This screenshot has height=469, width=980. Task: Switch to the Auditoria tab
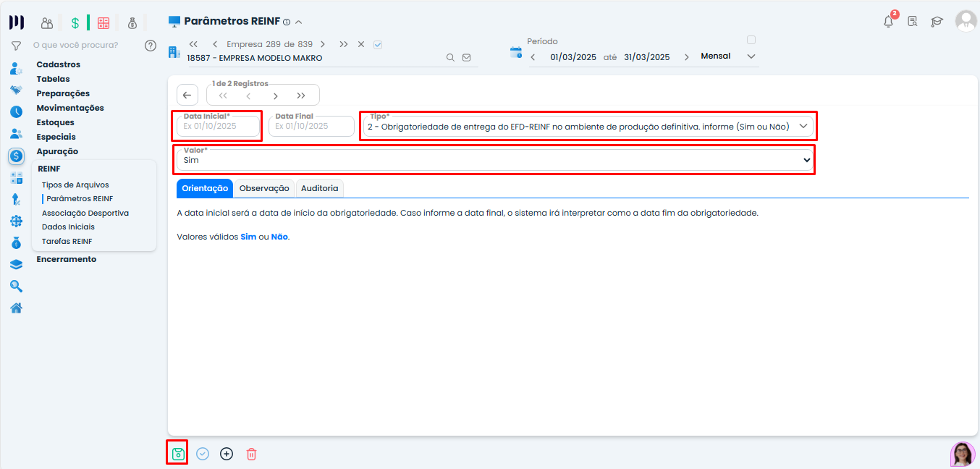point(319,188)
